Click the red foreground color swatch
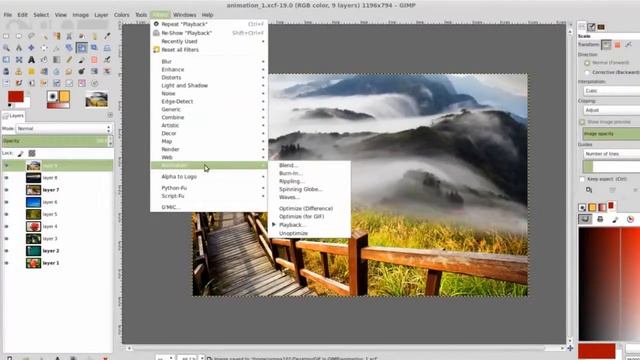640x360 pixels. [x=16, y=96]
